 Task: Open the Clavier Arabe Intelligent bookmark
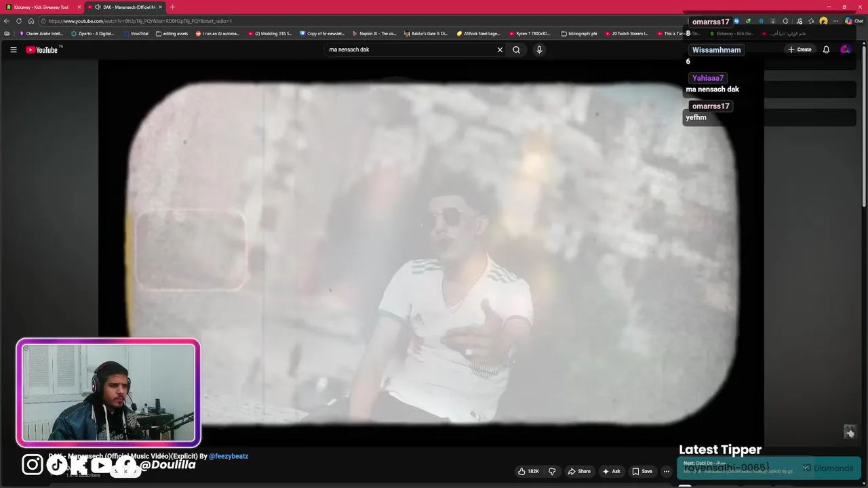point(41,33)
